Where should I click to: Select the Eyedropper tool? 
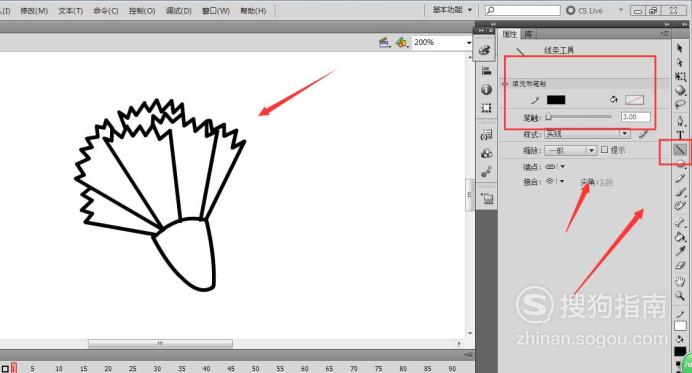(680, 251)
